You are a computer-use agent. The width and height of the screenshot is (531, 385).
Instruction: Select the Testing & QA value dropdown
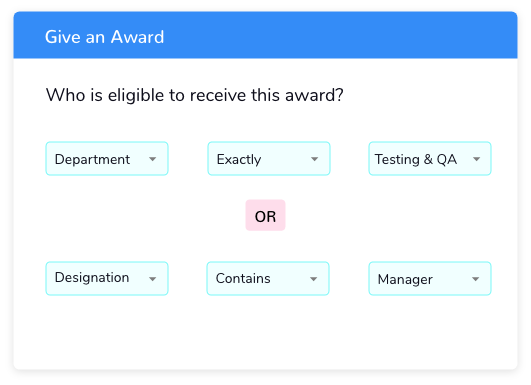pyautogui.click(x=430, y=158)
